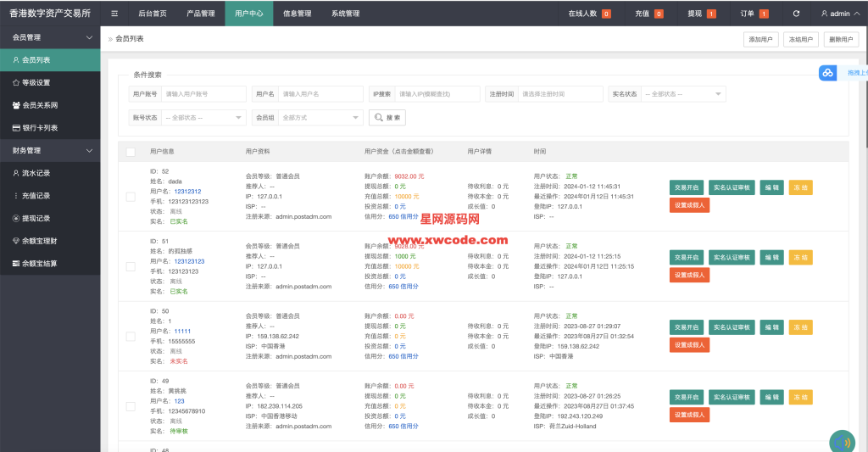The image size is (868, 452).
Task: Collapse the 财务管理 sidebar section
Action: click(90, 151)
